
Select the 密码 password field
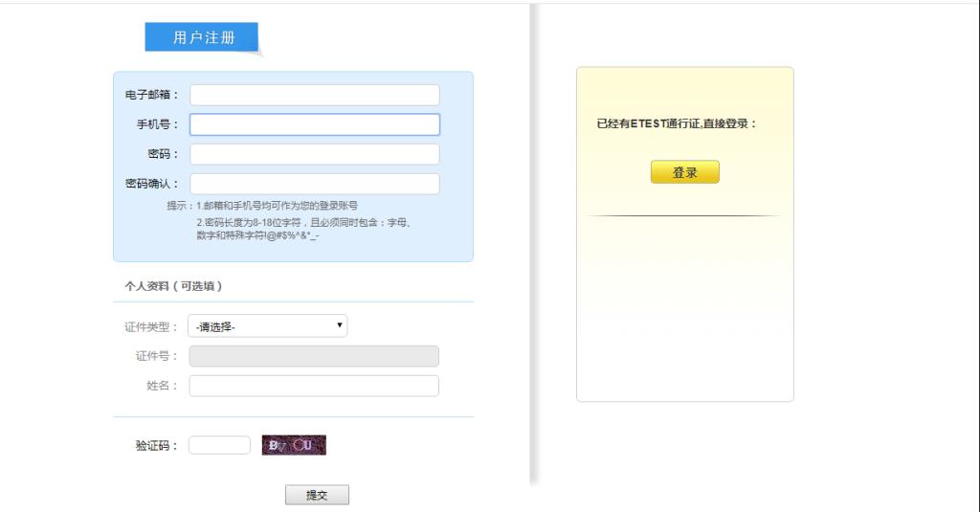(314, 154)
